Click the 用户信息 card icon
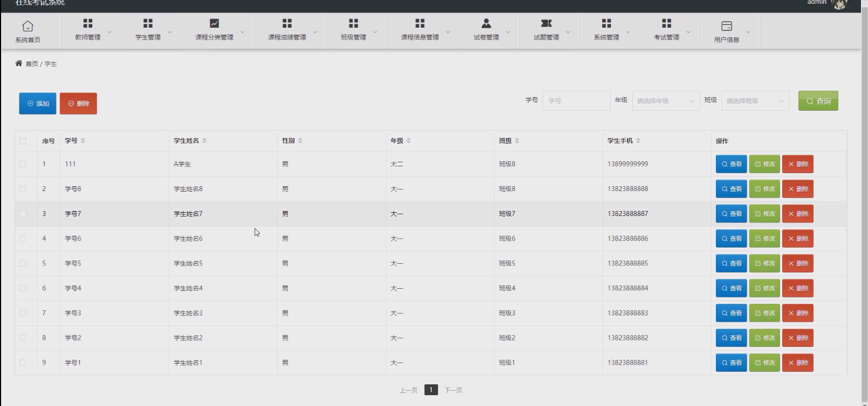Viewport: 868px width, 406px height. pos(727,26)
